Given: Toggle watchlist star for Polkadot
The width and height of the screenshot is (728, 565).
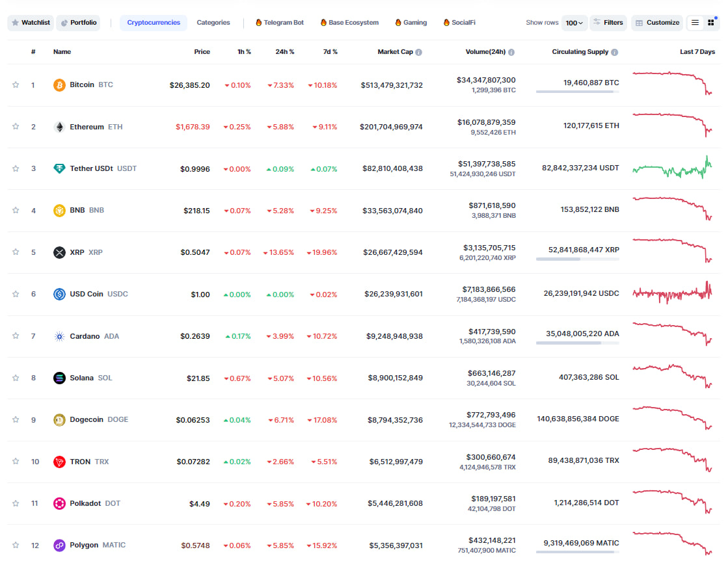Looking at the screenshot, I should click(x=16, y=503).
